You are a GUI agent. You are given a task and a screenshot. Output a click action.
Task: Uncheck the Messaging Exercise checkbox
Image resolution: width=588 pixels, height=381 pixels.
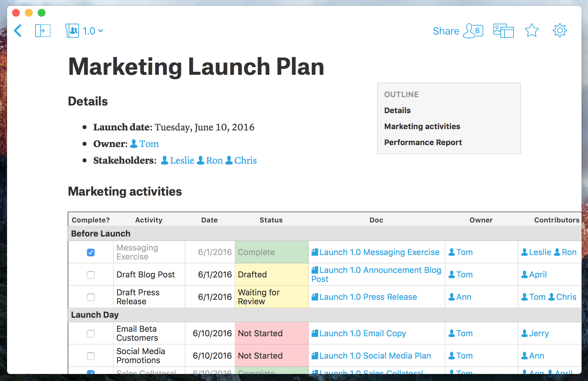(x=91, y=253)
